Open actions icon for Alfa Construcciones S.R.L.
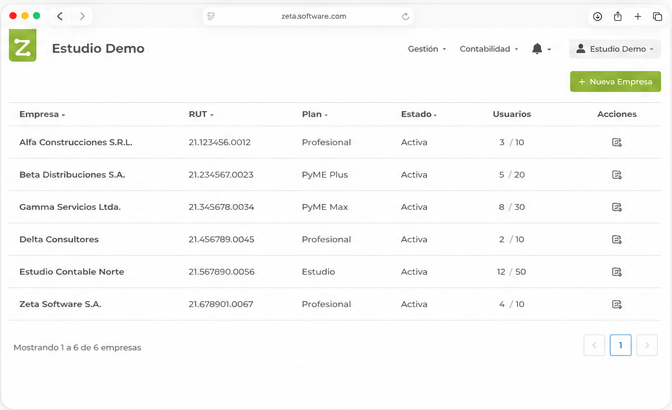The image size is (672, 410). point(617,142)
